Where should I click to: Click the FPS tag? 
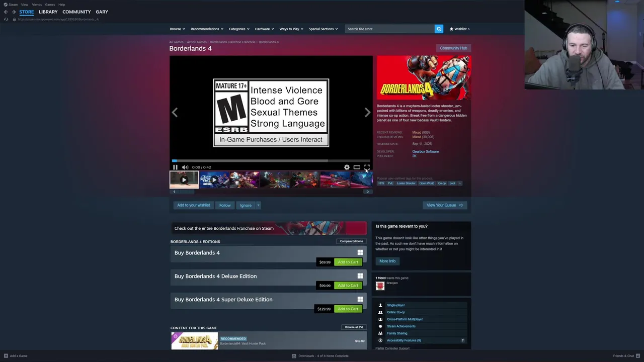coord(381,183)
